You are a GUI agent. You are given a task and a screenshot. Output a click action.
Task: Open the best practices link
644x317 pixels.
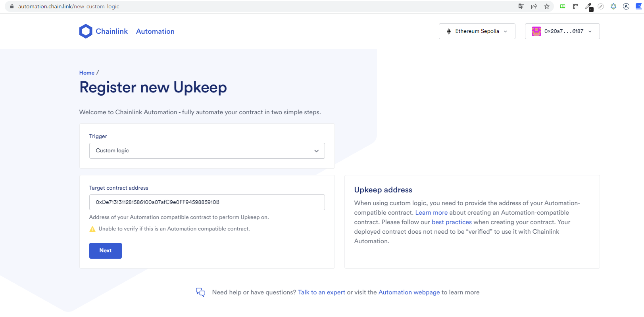452,222
